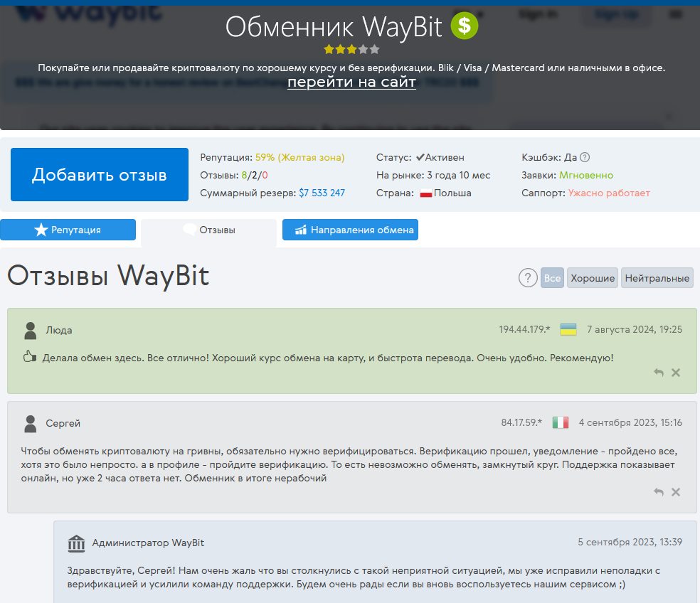The height and width of the screenshot is (603, 700).
Task: Open the help icon beside review filters
Action: pyautogui.click(x=527, y=278)
